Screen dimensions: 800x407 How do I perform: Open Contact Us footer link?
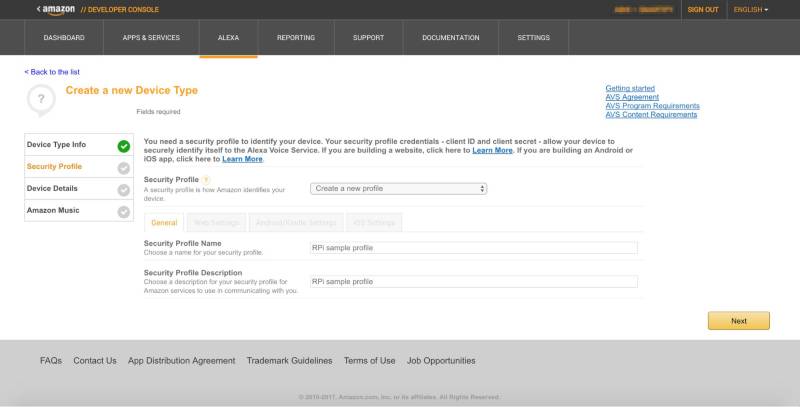[95, 361]
